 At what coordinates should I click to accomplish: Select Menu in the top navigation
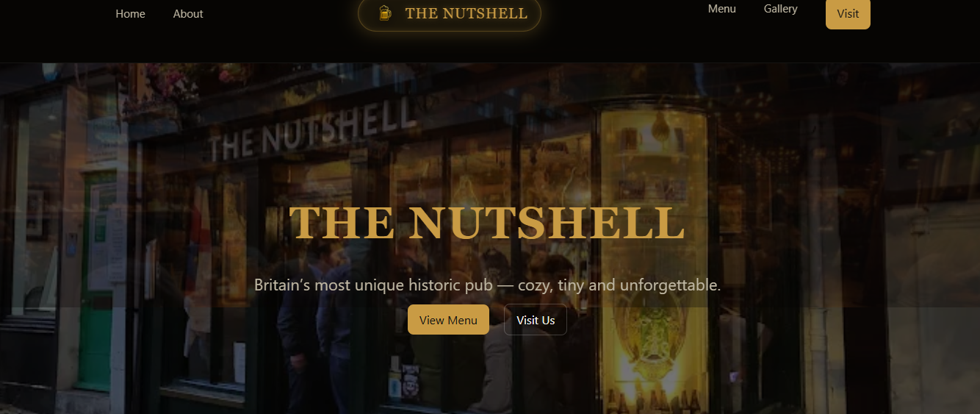coord(721,9)
